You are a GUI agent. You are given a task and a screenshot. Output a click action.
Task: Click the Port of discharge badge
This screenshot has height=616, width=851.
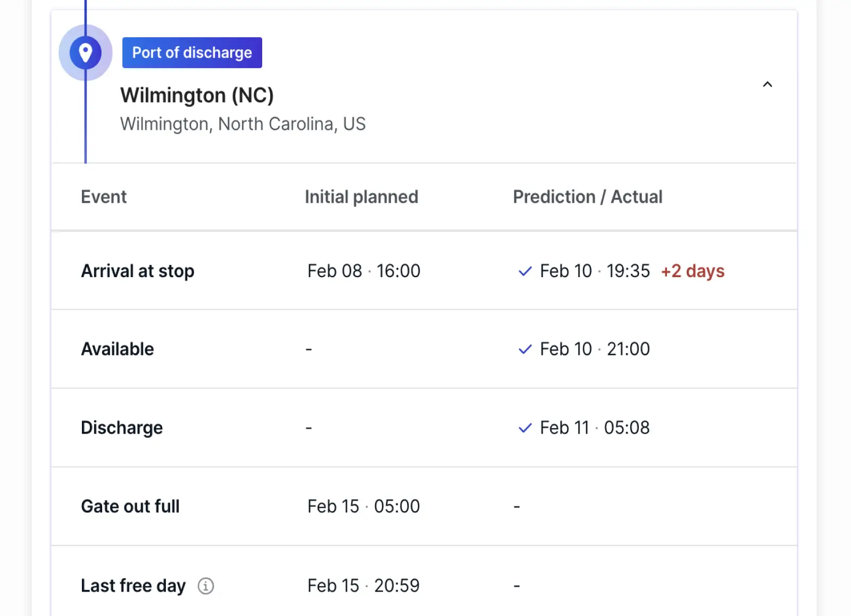pyautogui.click(x=192, y=53)
